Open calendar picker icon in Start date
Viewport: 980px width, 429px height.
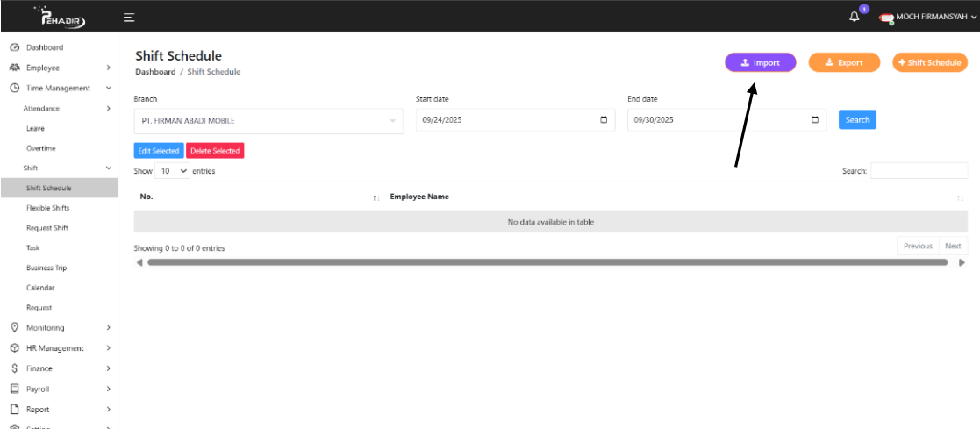604,120
